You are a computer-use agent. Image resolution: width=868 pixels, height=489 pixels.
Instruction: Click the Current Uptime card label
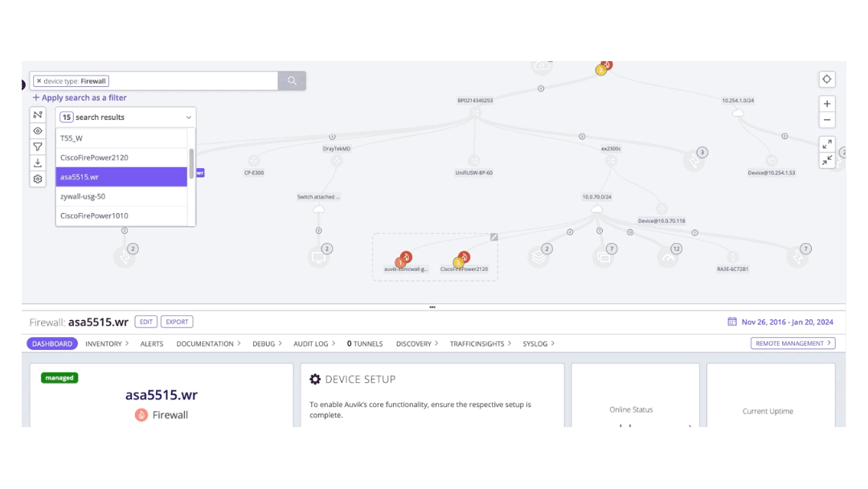click(768, 412)
